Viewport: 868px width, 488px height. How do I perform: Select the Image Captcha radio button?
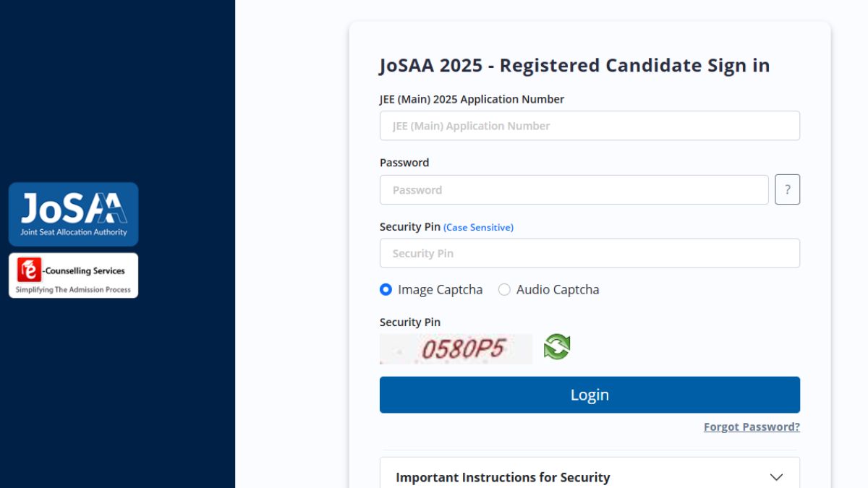[x=386, y=290]
